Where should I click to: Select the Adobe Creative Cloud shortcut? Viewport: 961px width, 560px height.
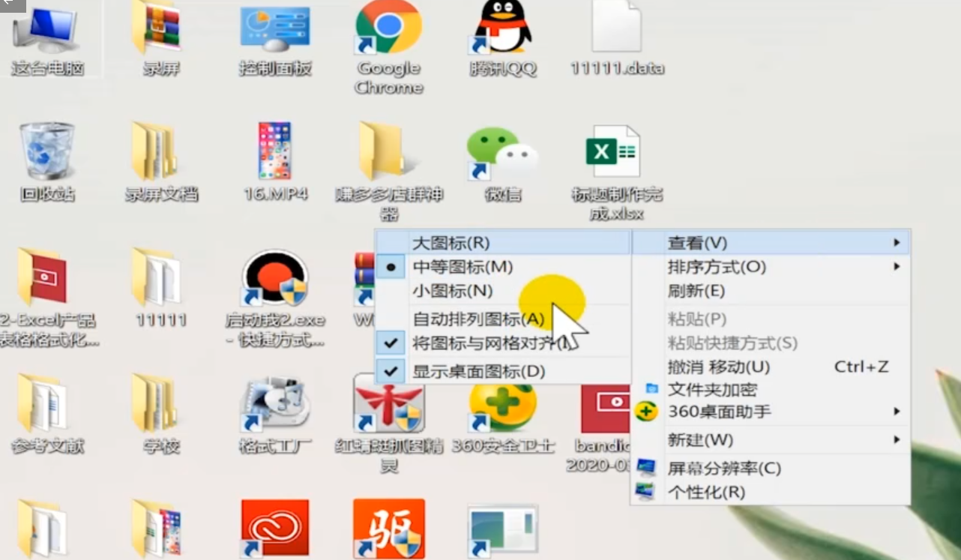point(274,529)
